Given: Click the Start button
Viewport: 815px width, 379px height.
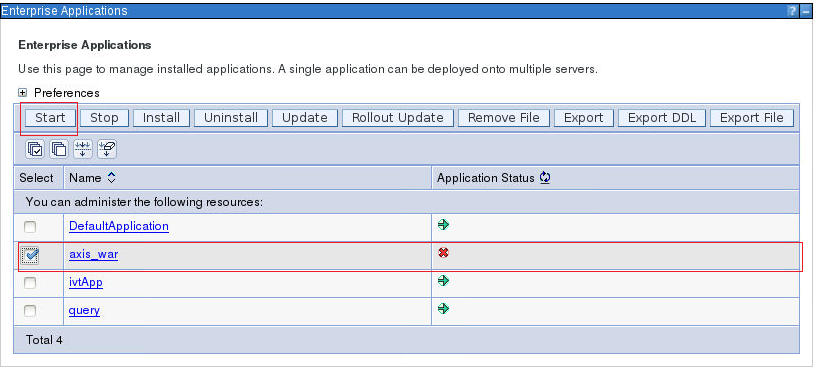Looking at the screenshot, I should tap(50, 117).
